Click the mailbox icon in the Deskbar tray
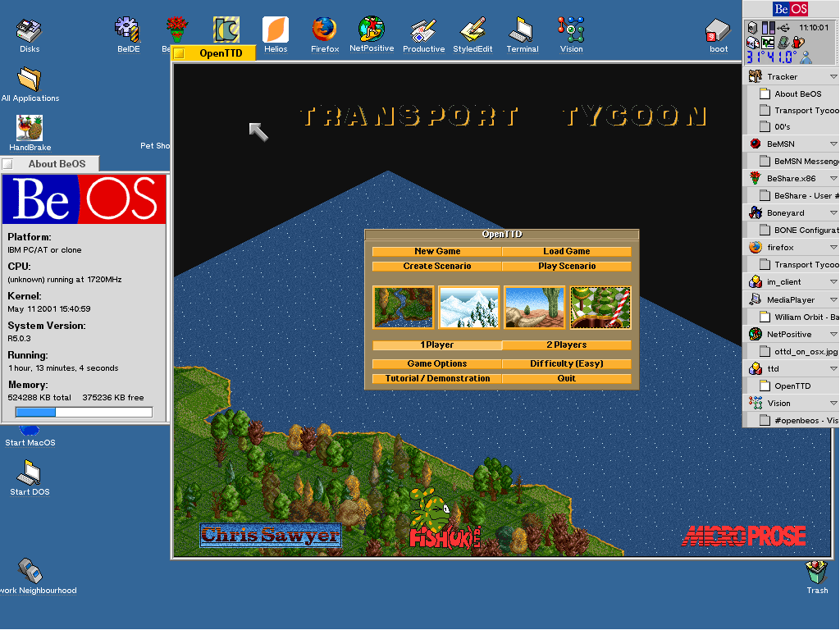This screenshot has height=630, width=840. click(753, 43)
